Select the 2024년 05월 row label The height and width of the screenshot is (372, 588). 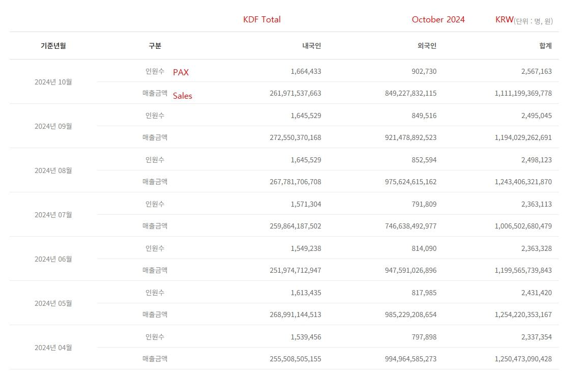click(53, 303)
